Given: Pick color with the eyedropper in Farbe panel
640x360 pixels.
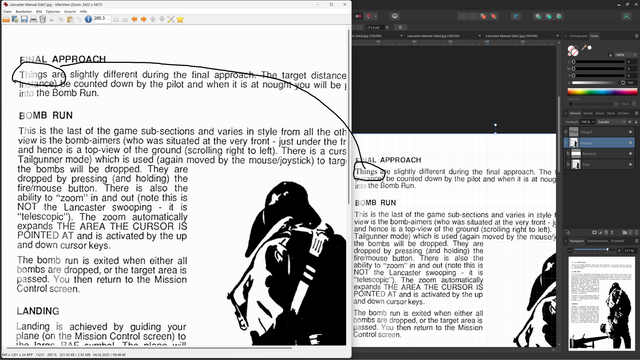Looking at the screenshot, I should pyautogui.click(x=584, y=48).
